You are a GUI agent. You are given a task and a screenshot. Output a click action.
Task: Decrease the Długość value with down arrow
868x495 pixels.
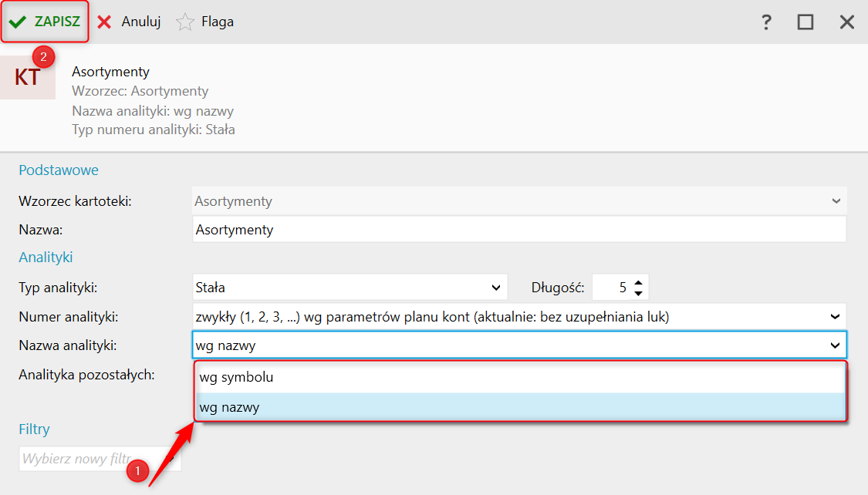pos(638,293)
